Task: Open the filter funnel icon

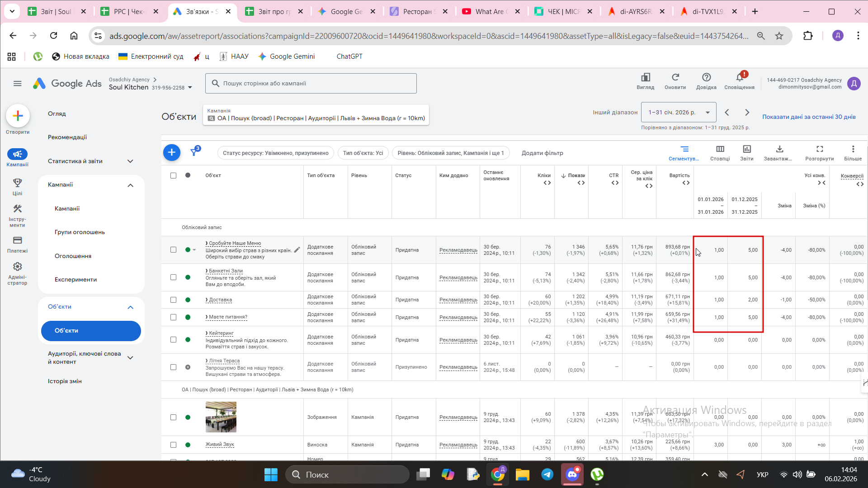Action: pos(194,152)
